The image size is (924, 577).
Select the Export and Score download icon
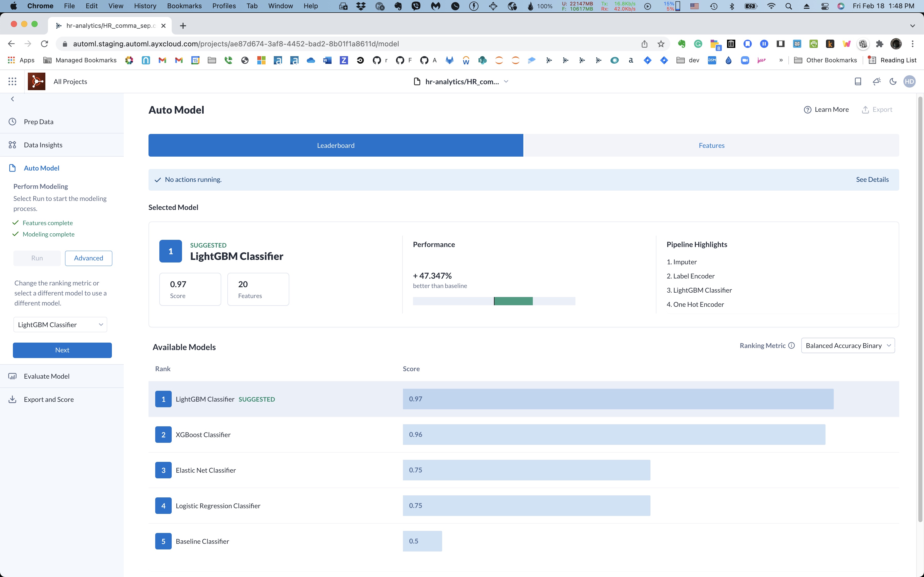(12, 399)
